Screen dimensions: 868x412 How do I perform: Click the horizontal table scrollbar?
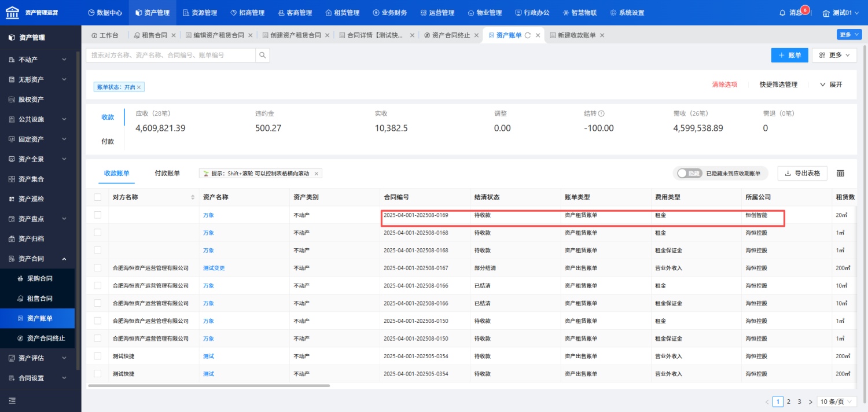pyautogui.click(x=209, y=385)
